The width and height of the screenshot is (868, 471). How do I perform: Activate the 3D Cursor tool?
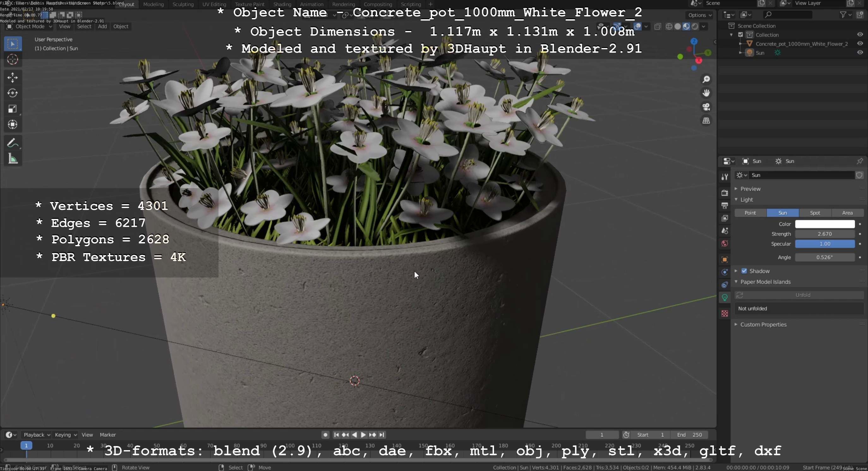tap(13, 60)
